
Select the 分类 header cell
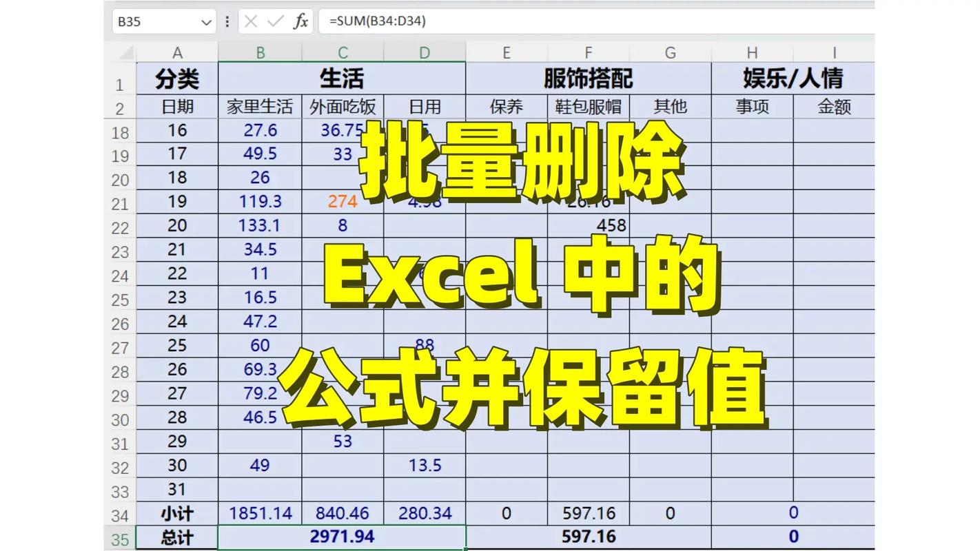[x=177, y=79]
